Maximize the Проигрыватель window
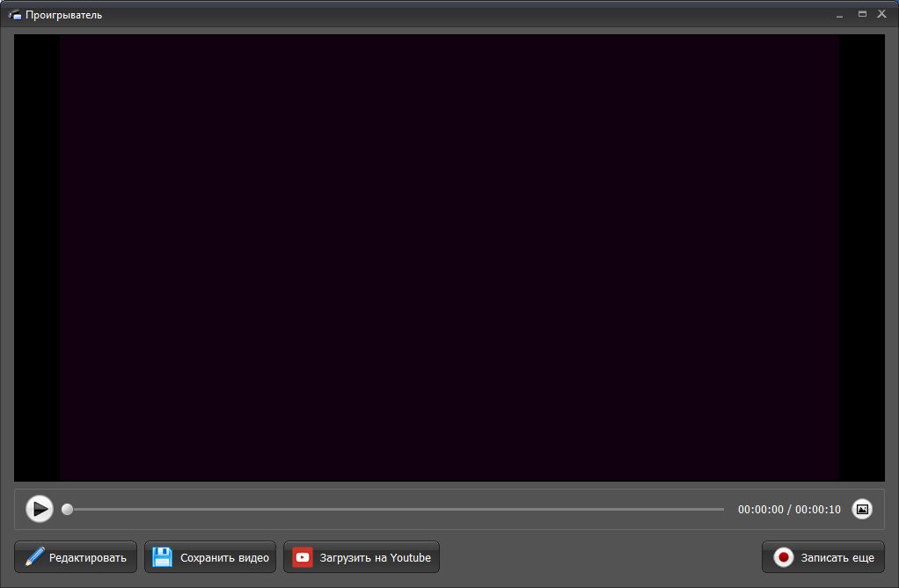This screenshot has height=588, width=899. pyautogui.click(x=862, y=14)
